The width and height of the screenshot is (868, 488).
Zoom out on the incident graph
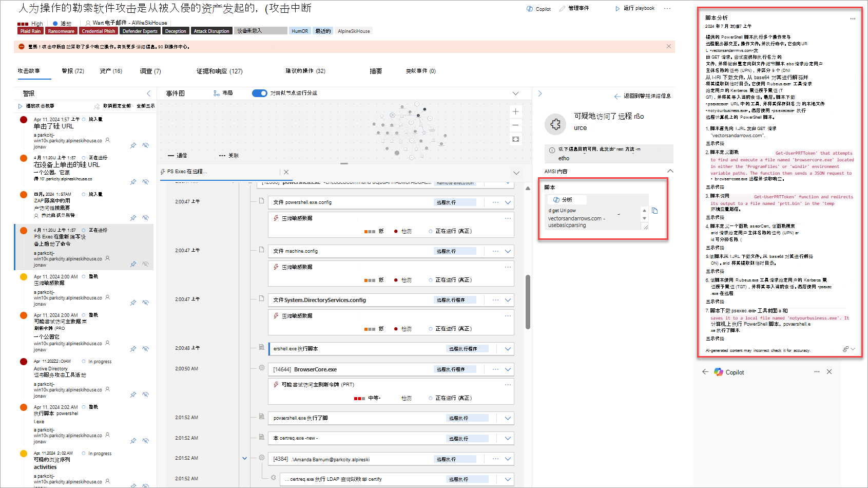pos(516,125)
